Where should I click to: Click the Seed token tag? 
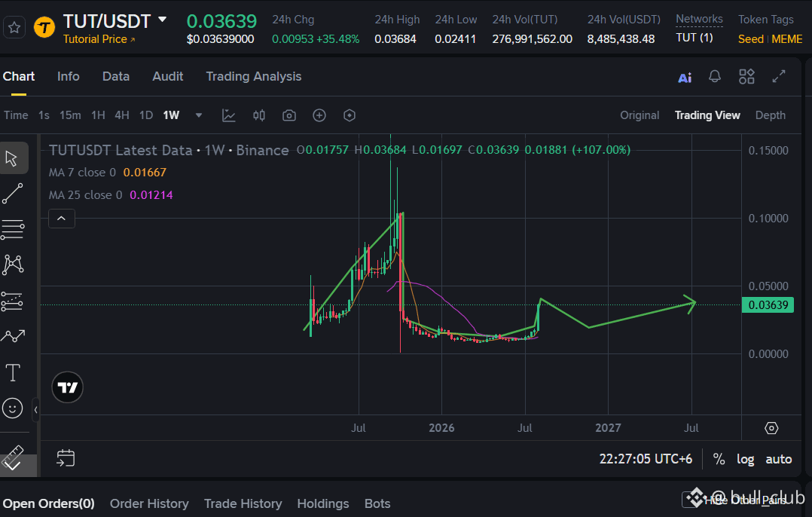coord(750,39)
